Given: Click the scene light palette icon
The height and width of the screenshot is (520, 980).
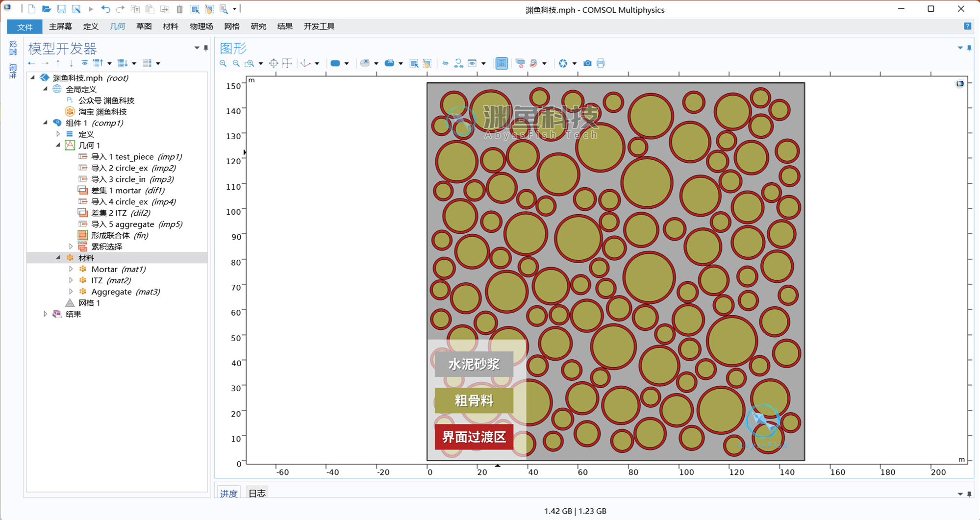Looking at the screenshot, I should (x=534, y=63).
